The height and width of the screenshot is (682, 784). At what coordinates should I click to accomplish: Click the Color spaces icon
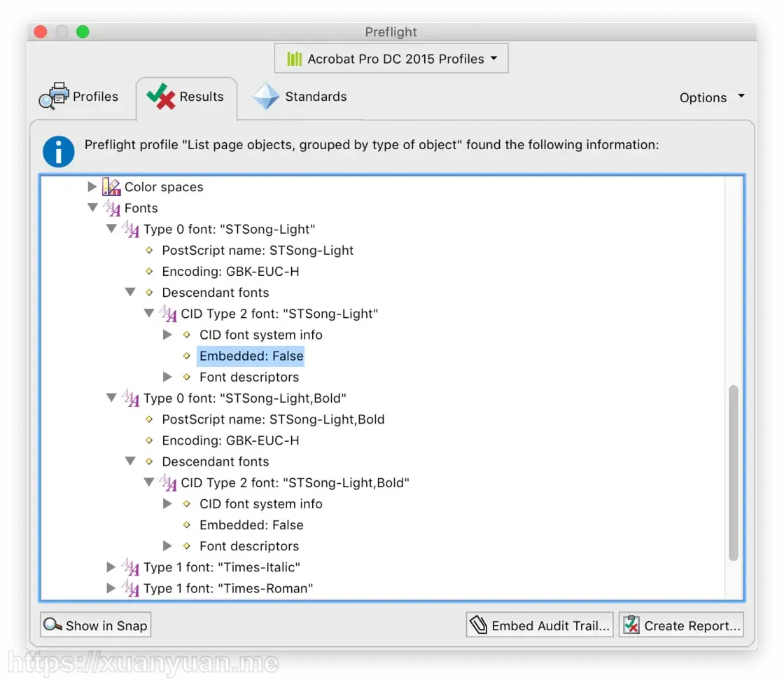pyautogui.click(x=111, y=187)
